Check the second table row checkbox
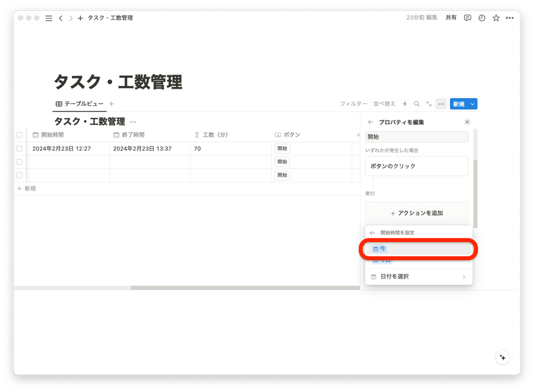 point(19,163)
